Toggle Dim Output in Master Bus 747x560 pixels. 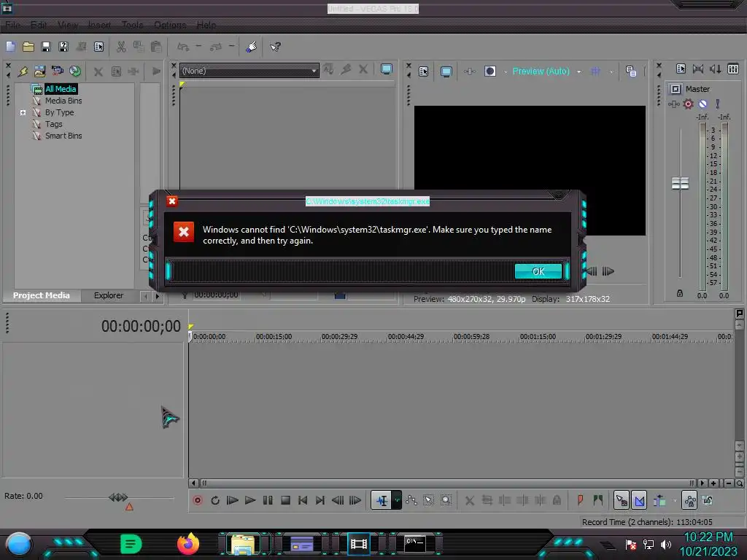pos(716,69)
